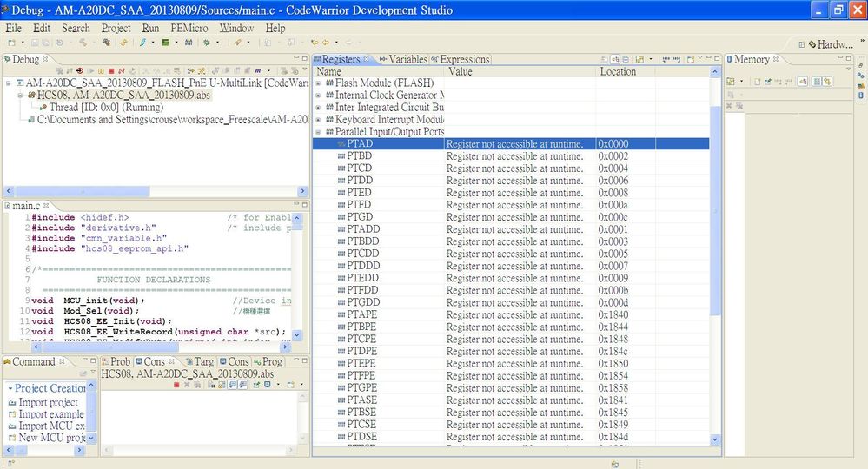The width and height of the screenshot is (868, 469).
Task: Click the green Flash programmer toolbar icon
Action: 165,43
